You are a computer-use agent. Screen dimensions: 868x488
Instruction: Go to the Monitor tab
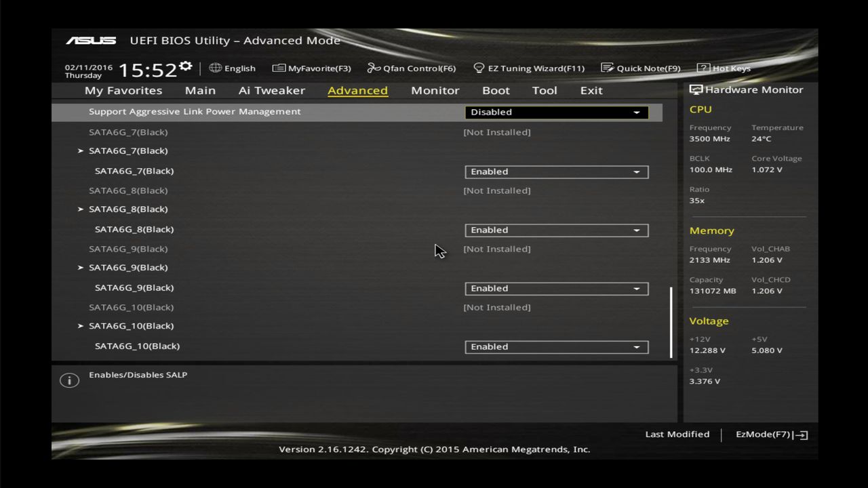[x=435, y=91]
